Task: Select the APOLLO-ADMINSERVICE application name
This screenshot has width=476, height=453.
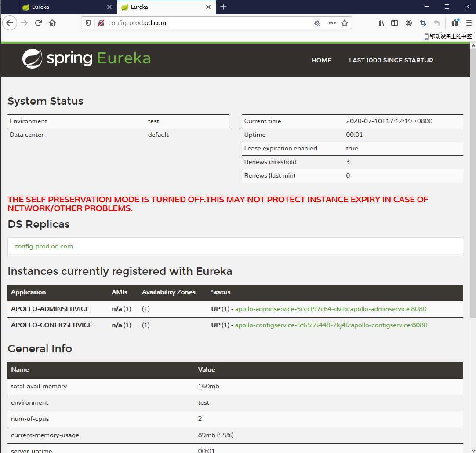Action: 50,309
